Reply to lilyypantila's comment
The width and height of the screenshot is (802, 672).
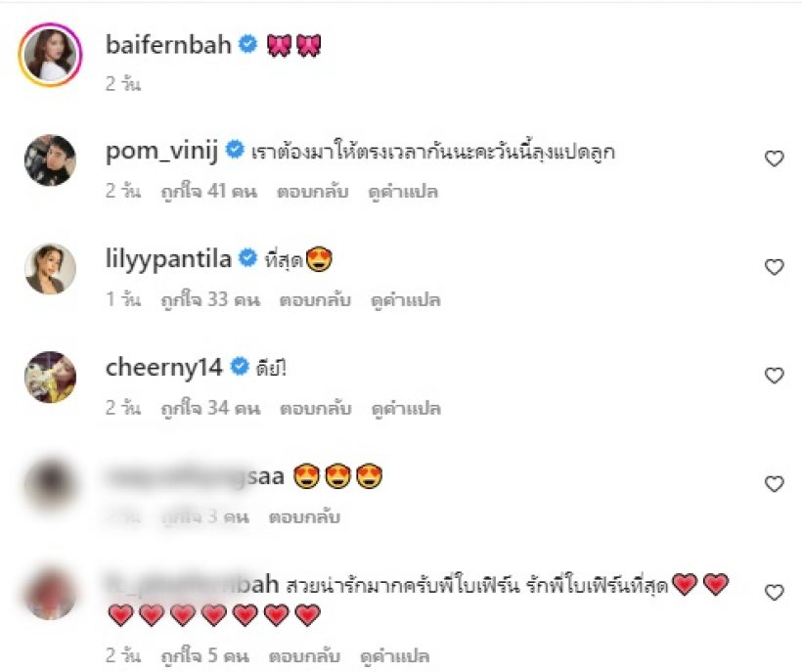pyautogui.click(x=315, y=299)
